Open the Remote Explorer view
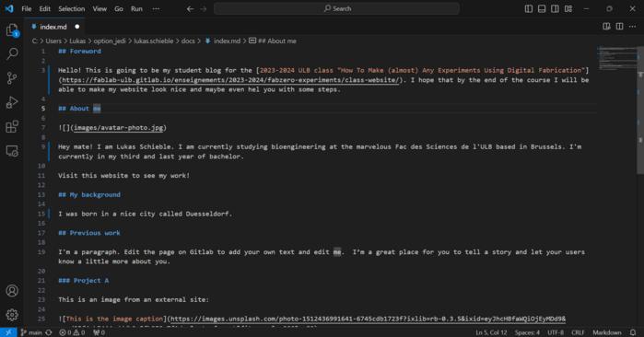 click(12, 151)
